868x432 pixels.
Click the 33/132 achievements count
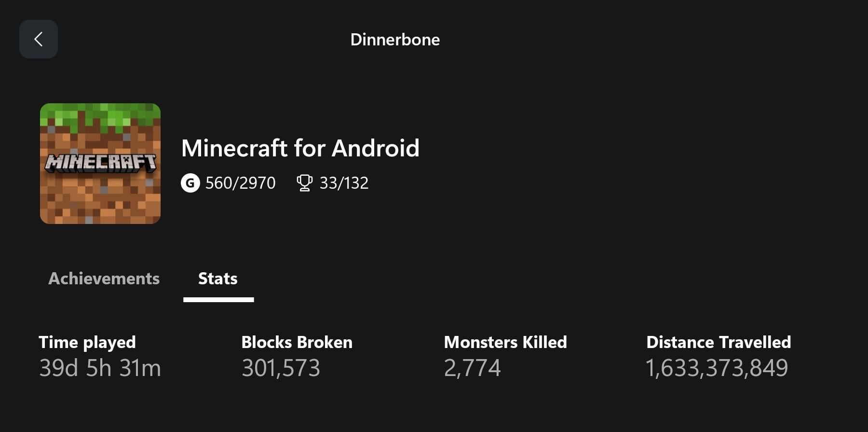(344, 183)
